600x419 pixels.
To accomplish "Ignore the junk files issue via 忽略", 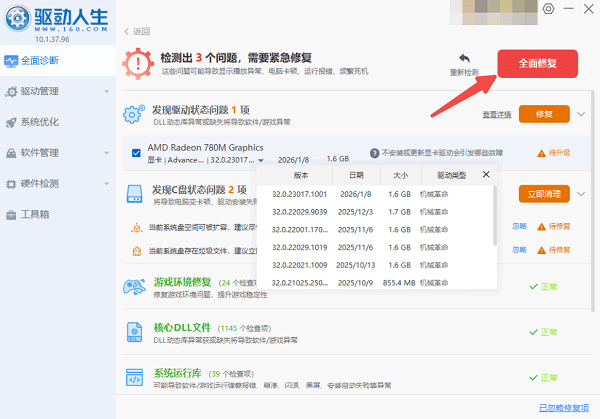I will coord(519,250).
